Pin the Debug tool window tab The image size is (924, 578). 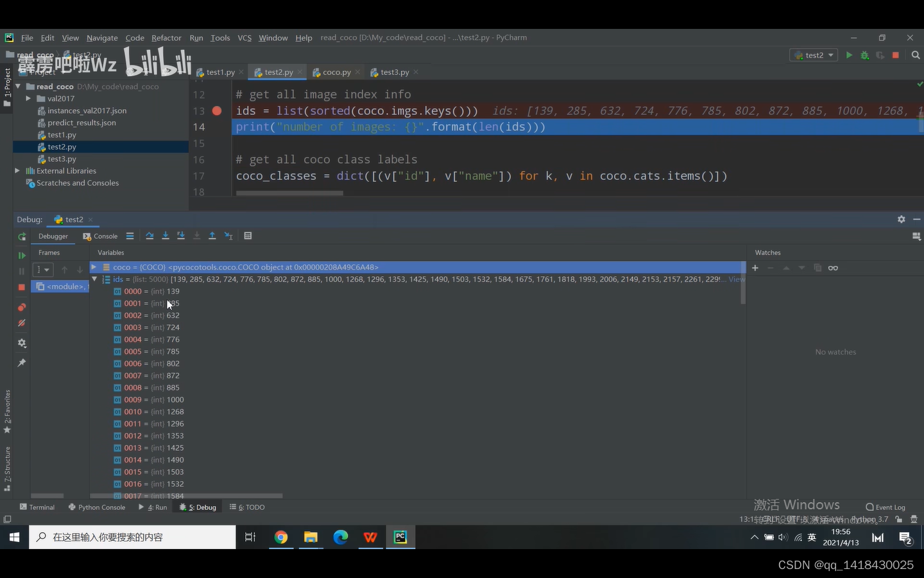[x=21, y=362]
